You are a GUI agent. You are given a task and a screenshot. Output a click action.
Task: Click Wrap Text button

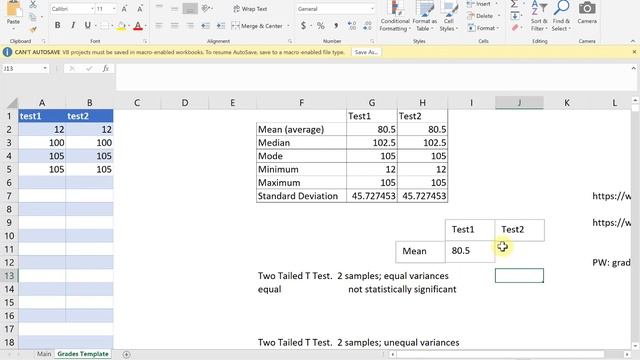(x=250, y=9)
